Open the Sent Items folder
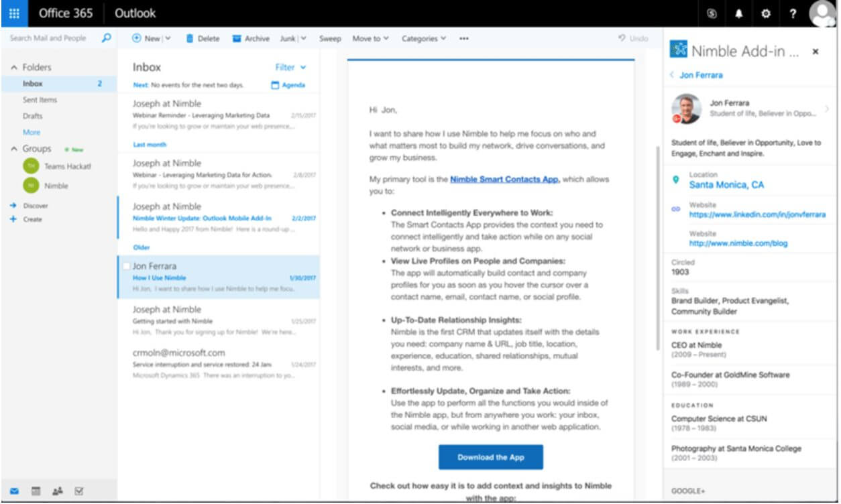This screenshot has width=841, height=504. [x=40, y=100]
